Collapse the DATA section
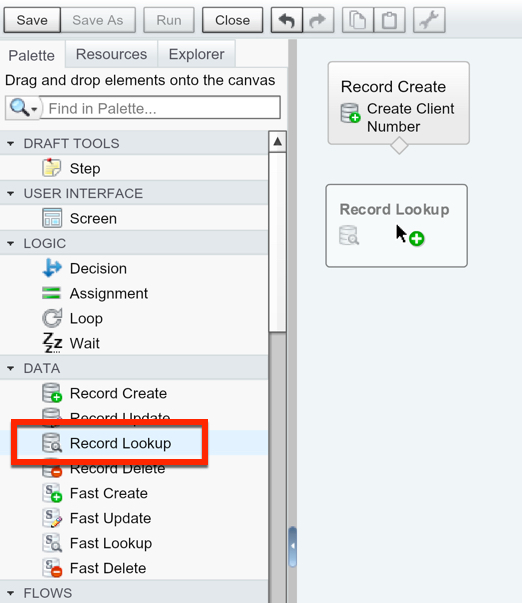Viewport: 522px width, 603px height. click(11, 368)
